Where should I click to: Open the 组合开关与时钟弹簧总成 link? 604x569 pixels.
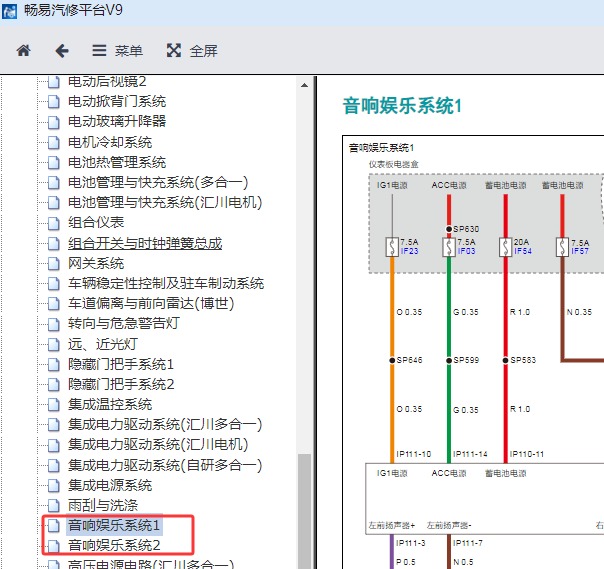(145, 243)
